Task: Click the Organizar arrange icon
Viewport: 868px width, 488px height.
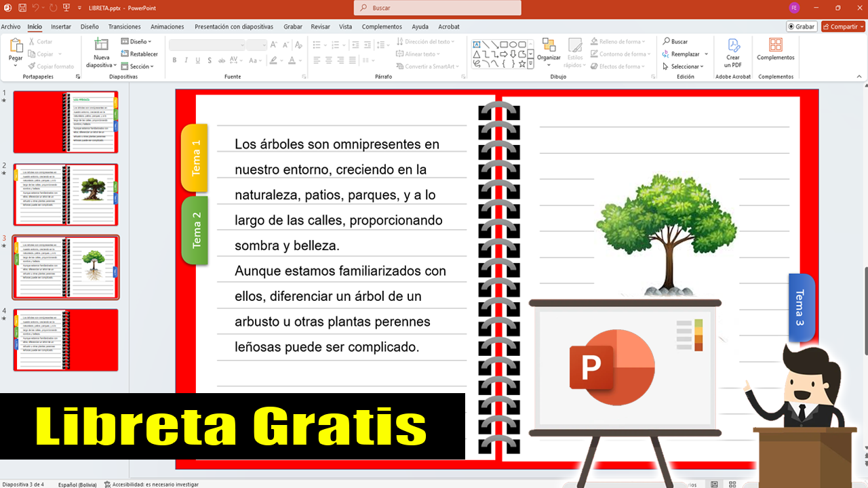Action: tap(549, 46)
